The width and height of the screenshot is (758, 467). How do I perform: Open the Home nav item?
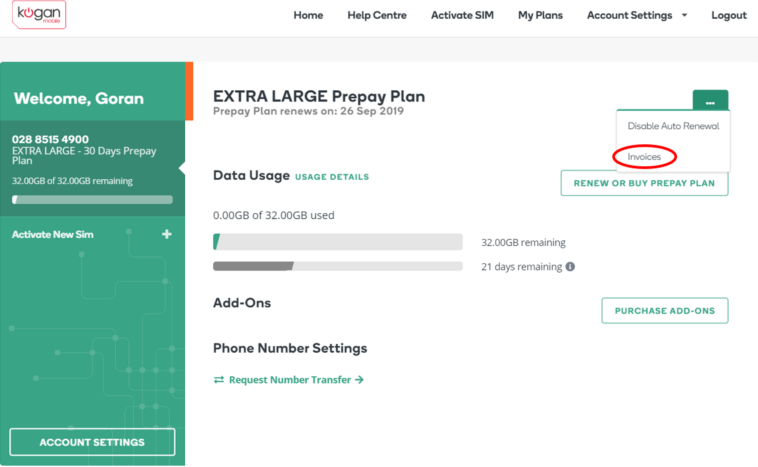point(308,15)
